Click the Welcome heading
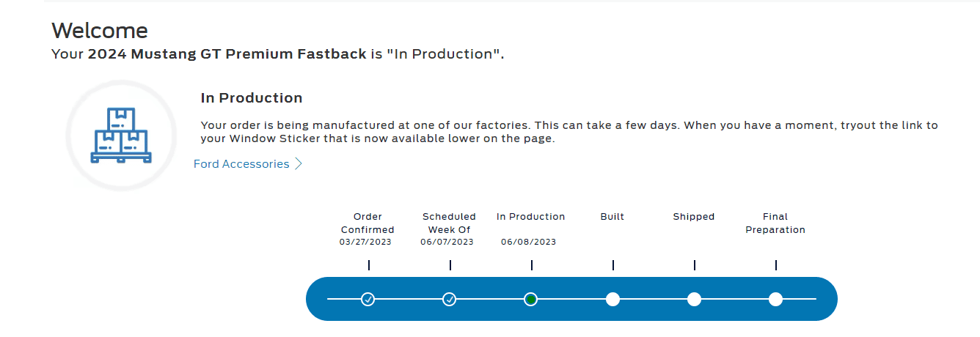Viewport: 980px width, 337px height. coord(100,31)
